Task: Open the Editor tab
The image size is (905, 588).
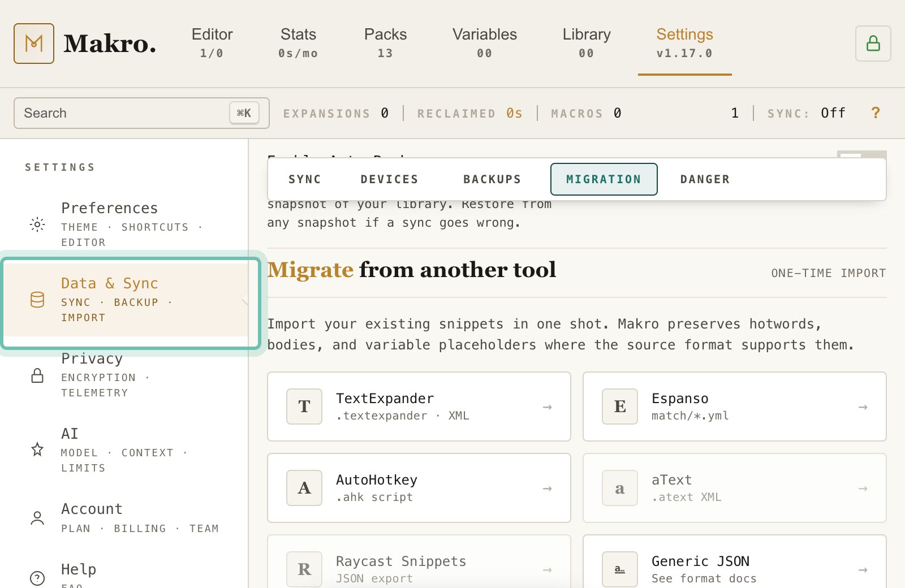Action: point(212,43)
